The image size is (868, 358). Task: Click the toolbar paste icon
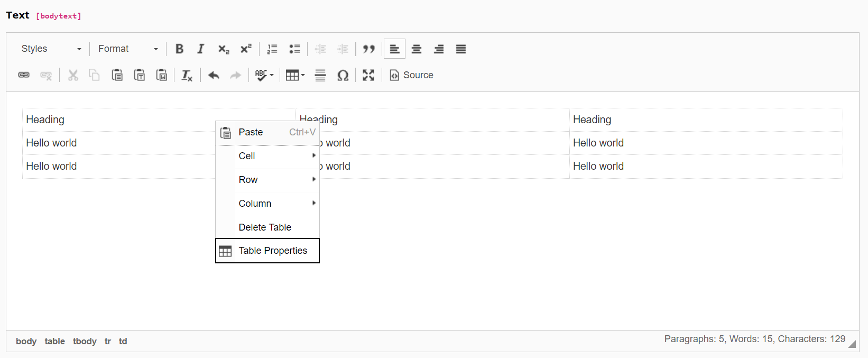point(117,75)
